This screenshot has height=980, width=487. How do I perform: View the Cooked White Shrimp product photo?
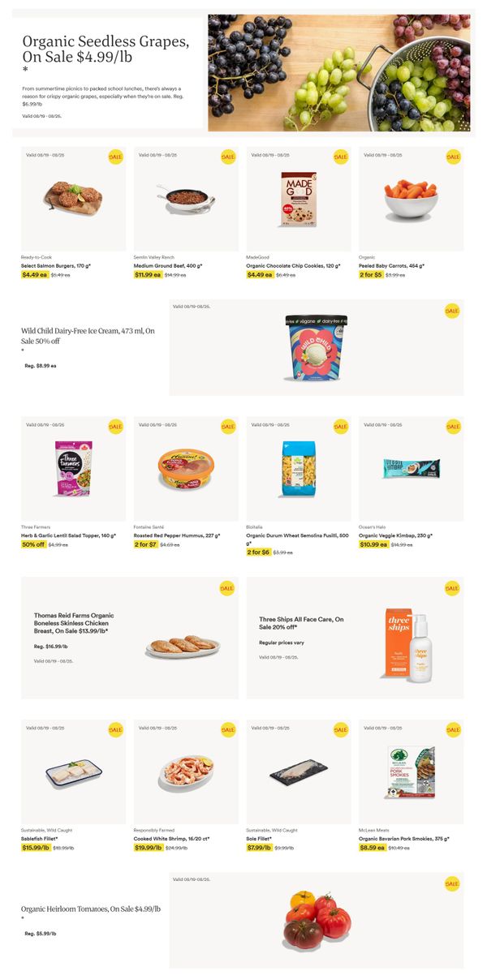tap(186, 772)
